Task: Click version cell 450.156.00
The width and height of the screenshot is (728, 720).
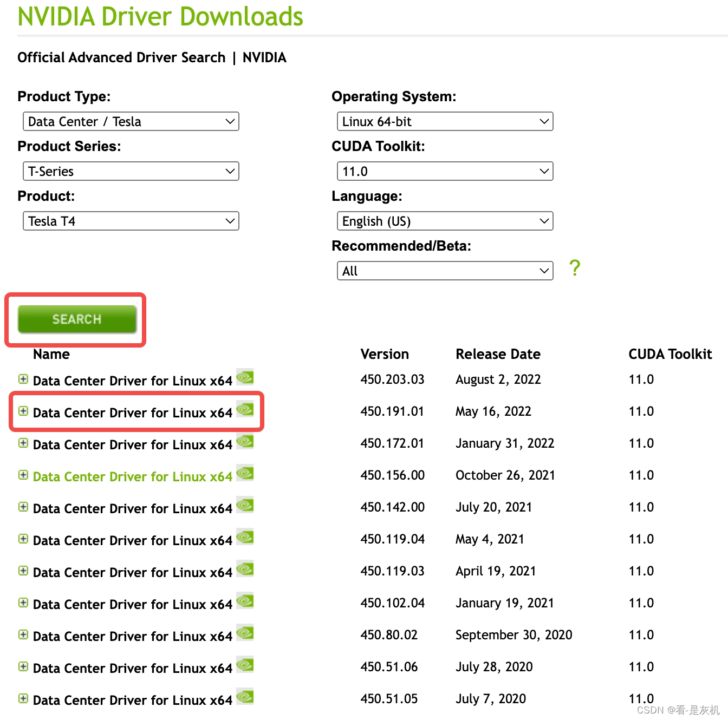Action: pos(393,475)
